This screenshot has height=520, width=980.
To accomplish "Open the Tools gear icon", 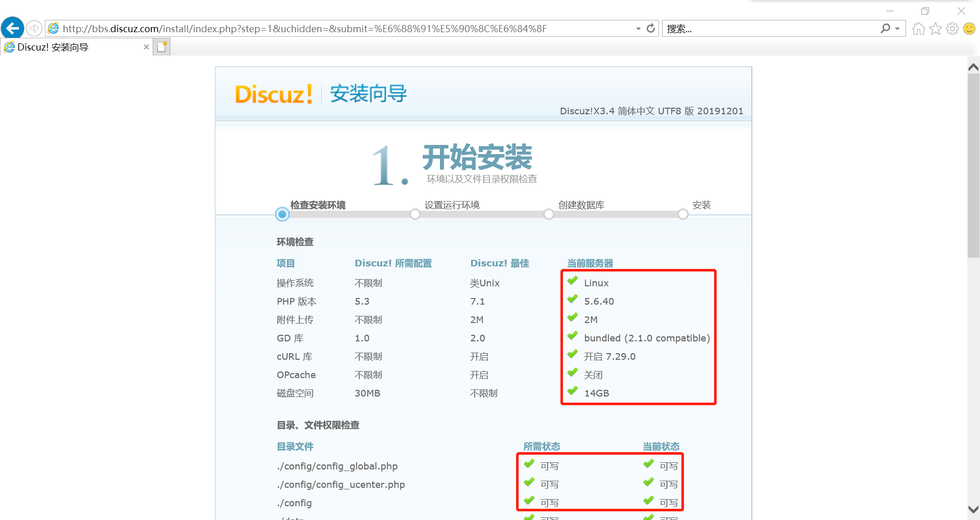I will coord(952,29).
